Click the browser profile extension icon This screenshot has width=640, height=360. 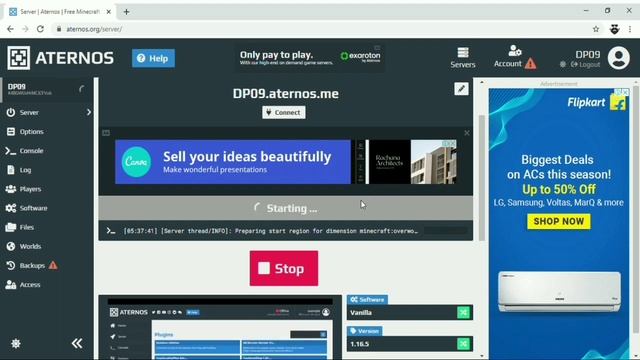(614, 29)
